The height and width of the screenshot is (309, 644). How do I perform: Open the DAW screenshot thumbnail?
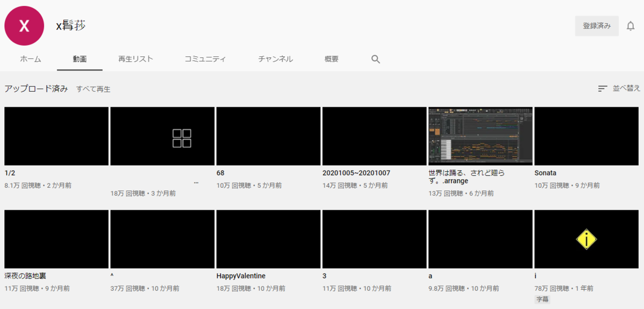480,136
